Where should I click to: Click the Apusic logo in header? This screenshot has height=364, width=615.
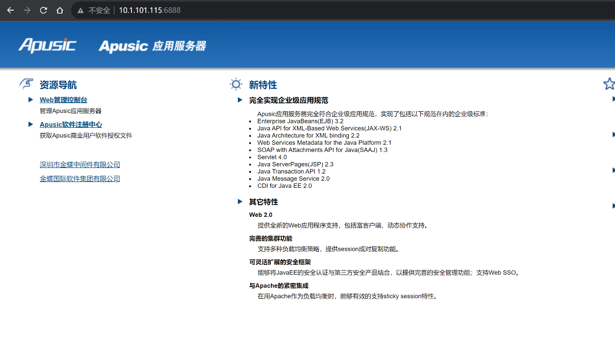(x=47, y=45)
